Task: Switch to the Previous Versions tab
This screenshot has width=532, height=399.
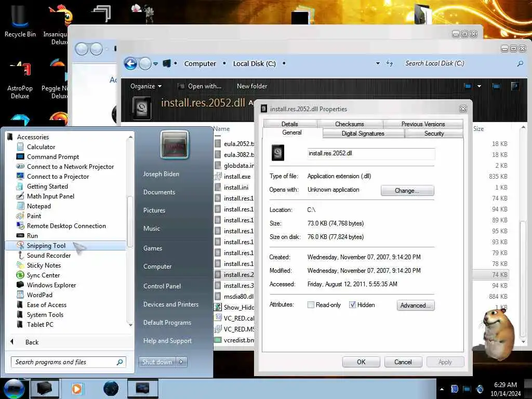Action: pos(423,124)
